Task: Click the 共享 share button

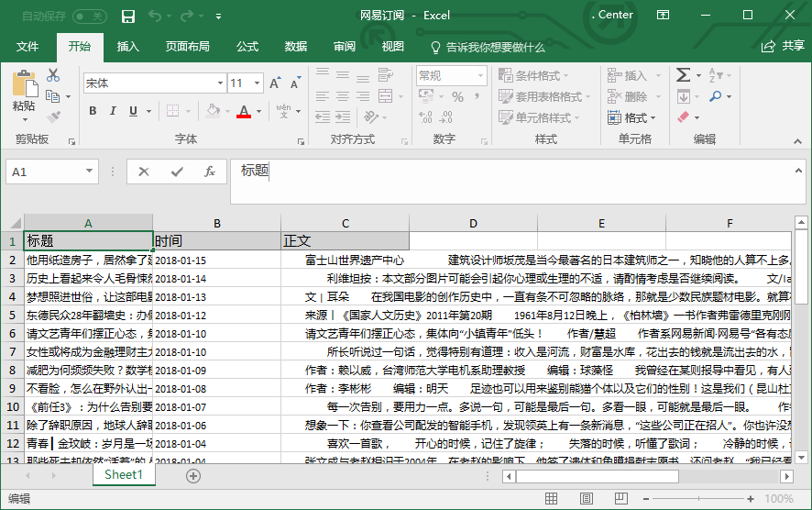Action: coord(783,46)
